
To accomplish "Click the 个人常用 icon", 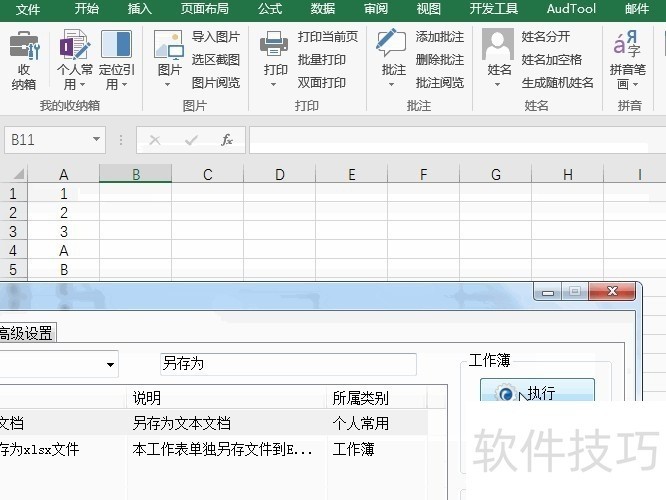I will pos(75,44).
